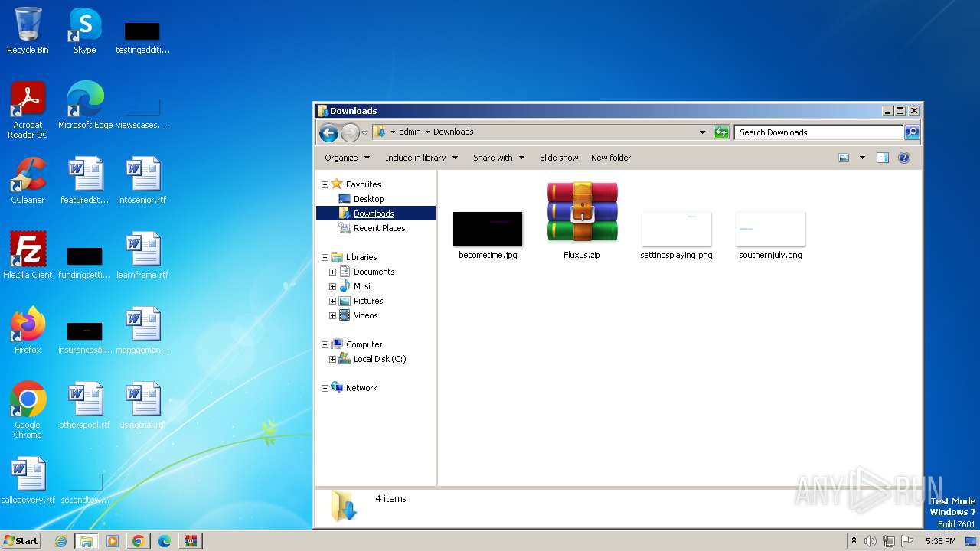Expand the Music library node
980x551 pixels.
click(332, 286)
